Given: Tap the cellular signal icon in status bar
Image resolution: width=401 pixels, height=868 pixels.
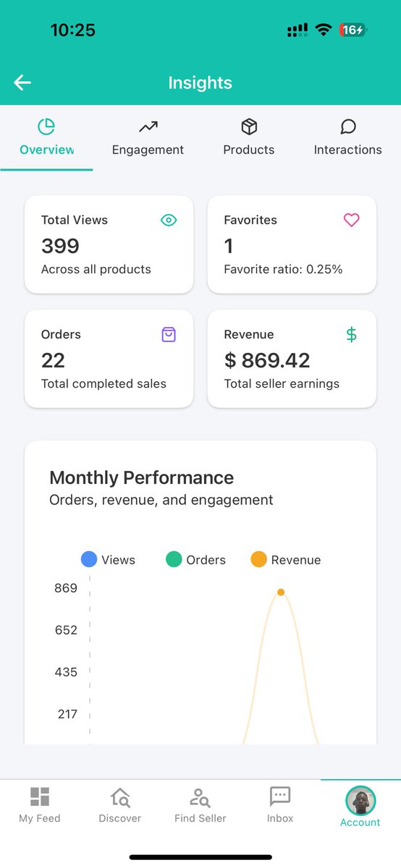Looking at the screenshot, I should point(297,30).
